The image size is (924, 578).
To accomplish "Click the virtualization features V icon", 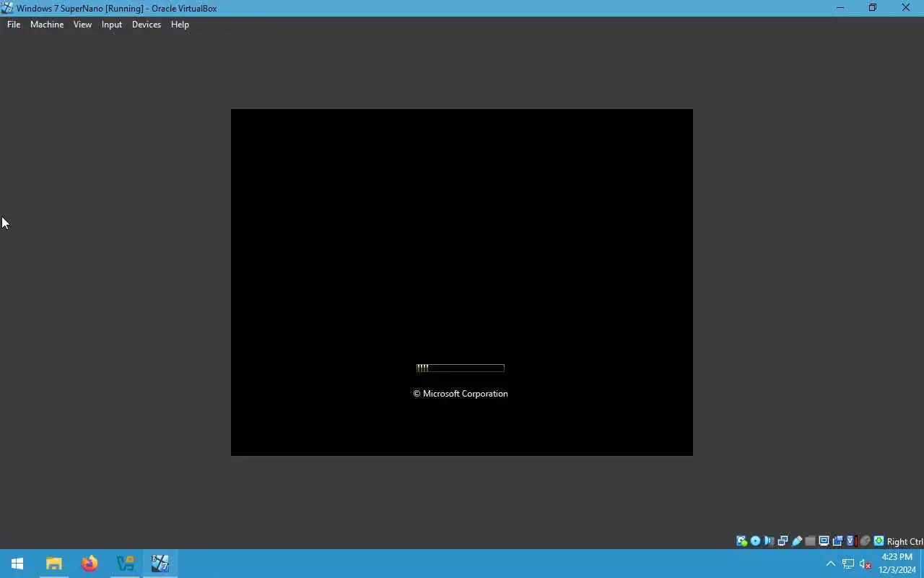I will (850, 541).
